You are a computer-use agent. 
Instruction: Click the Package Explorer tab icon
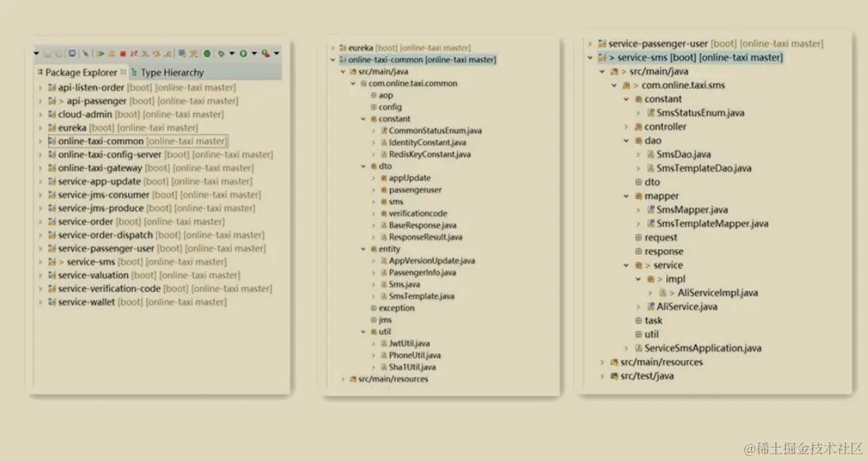(x=40, y=72)
